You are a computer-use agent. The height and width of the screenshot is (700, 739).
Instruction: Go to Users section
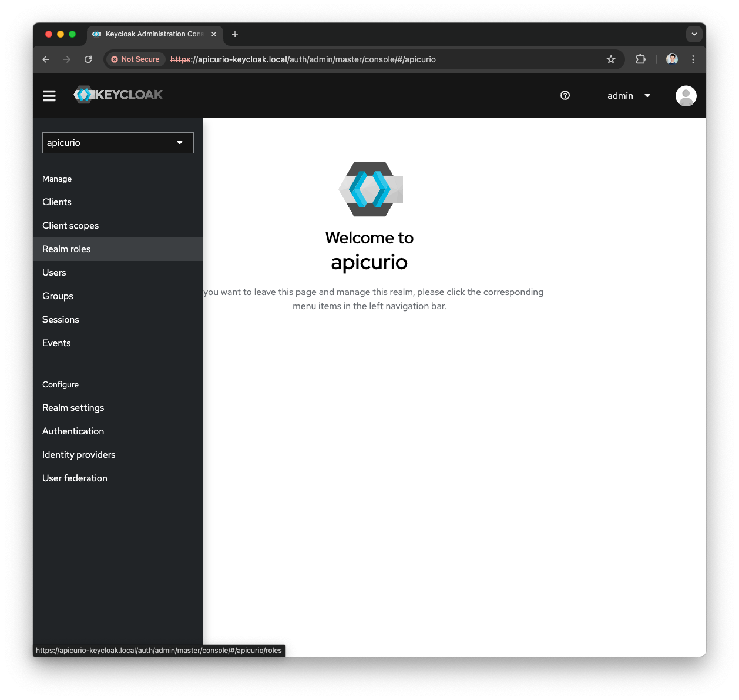click(x=54, y=273)
